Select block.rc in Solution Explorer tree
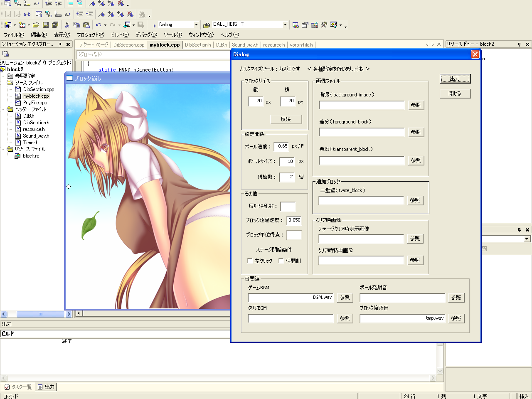Screen dimensions: 532x399 [x=31, y=156]
